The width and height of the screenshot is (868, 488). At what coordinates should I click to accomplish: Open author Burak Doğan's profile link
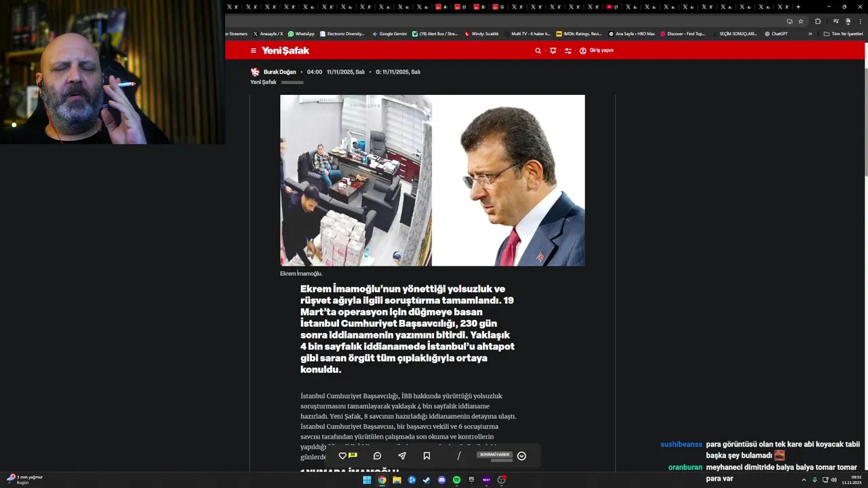click(x=279, y=72)
